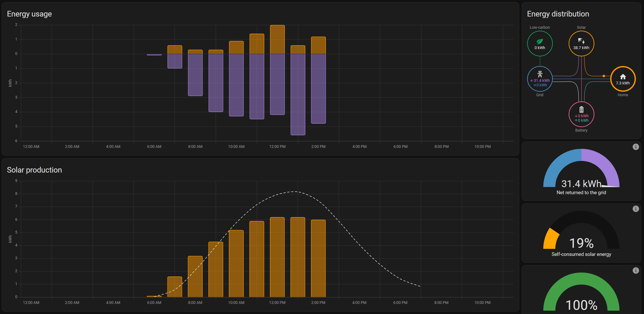Screen dimensions: 644x314
Task: Click the 31.4 kWh returned-to-grid value in Grid circle
Action: [540, 81]
